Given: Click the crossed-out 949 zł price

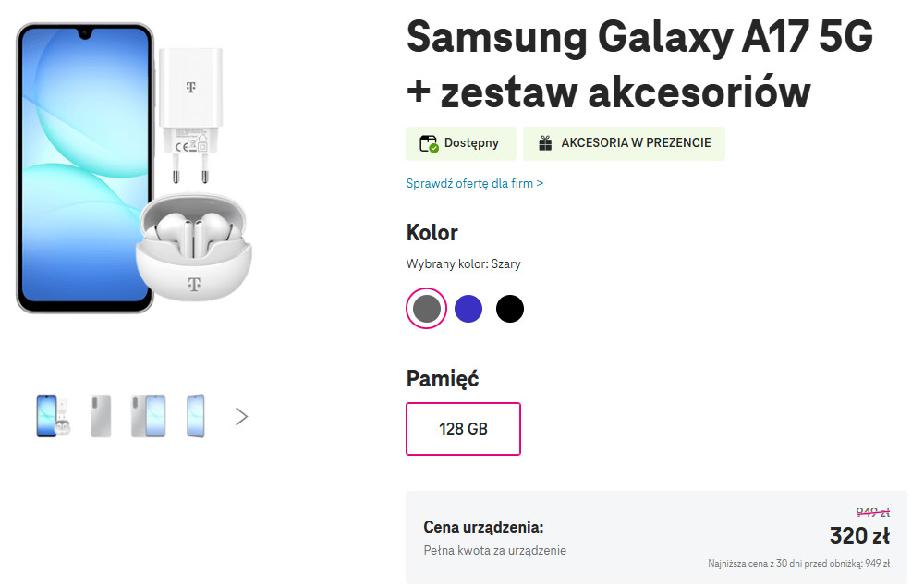Looking at the screenshot, I should [x=872, y=512].
